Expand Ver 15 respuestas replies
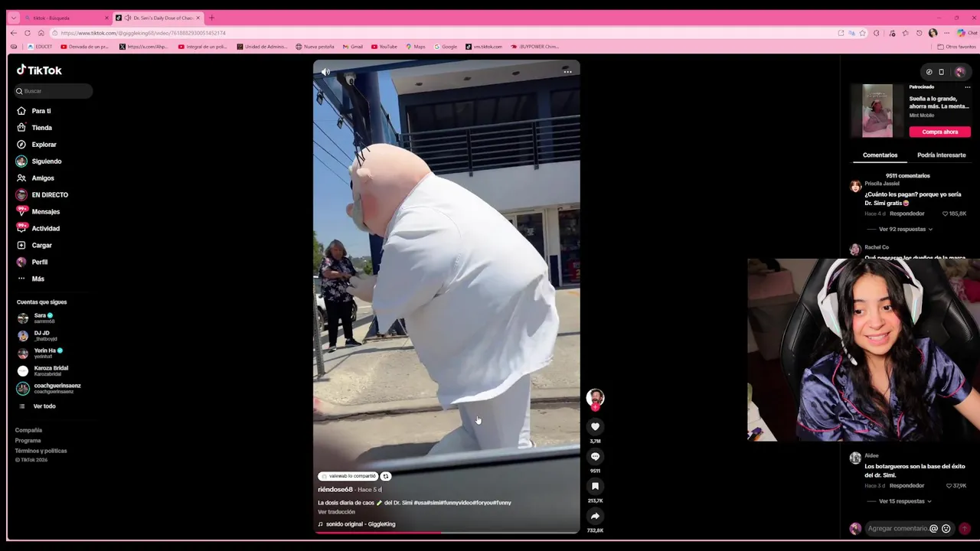Screen dimensions: 980x551 click(x=905, y=501)
